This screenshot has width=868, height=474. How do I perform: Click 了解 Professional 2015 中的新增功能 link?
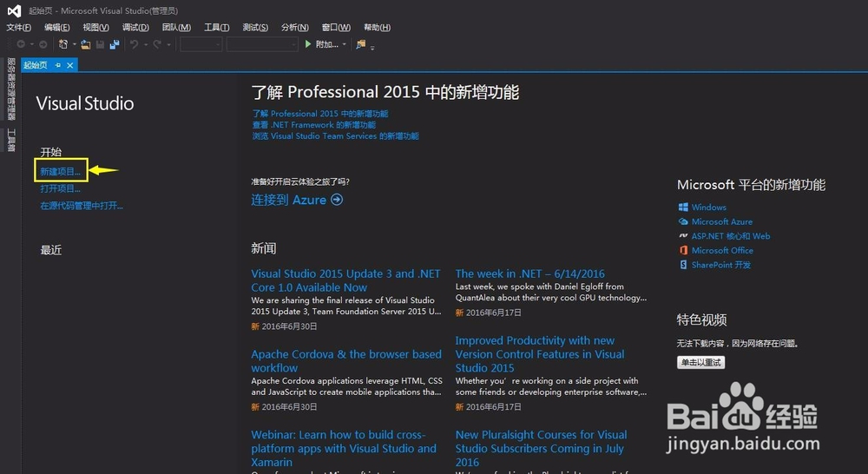click(x=320, y=114)
